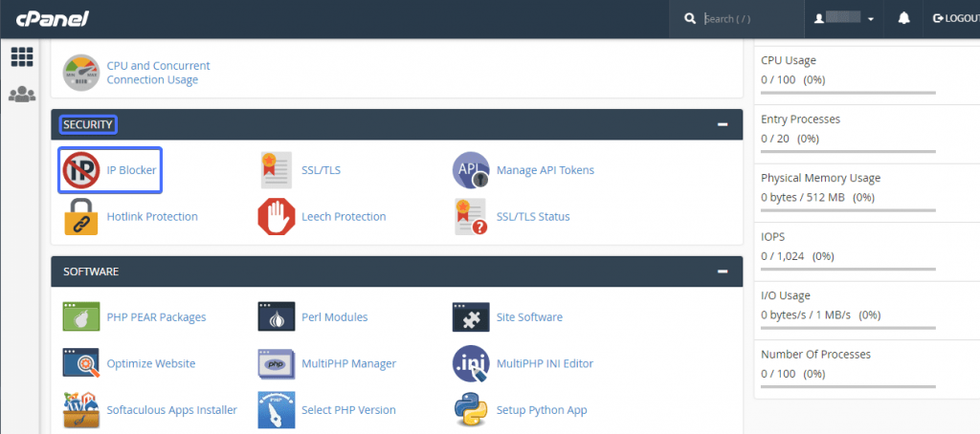Image resolution: width=980 pixels, height=434 pixels.
Task: Open Select PHP Version link
Action: click(348, 410)
